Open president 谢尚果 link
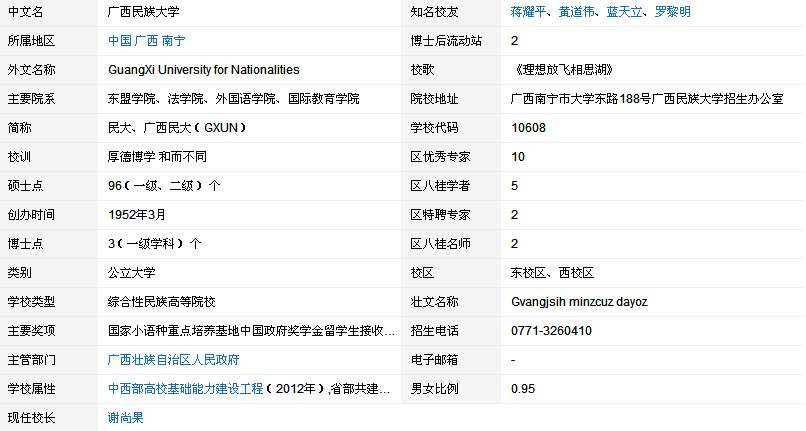 (x=125, y=418)
